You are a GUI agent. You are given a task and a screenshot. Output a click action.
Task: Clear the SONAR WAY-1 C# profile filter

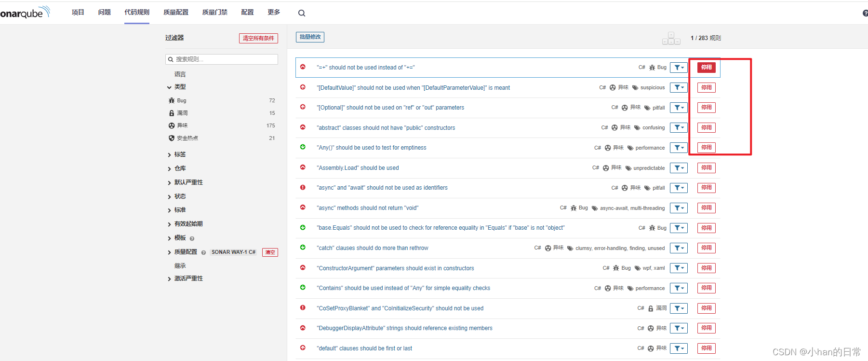270,252
